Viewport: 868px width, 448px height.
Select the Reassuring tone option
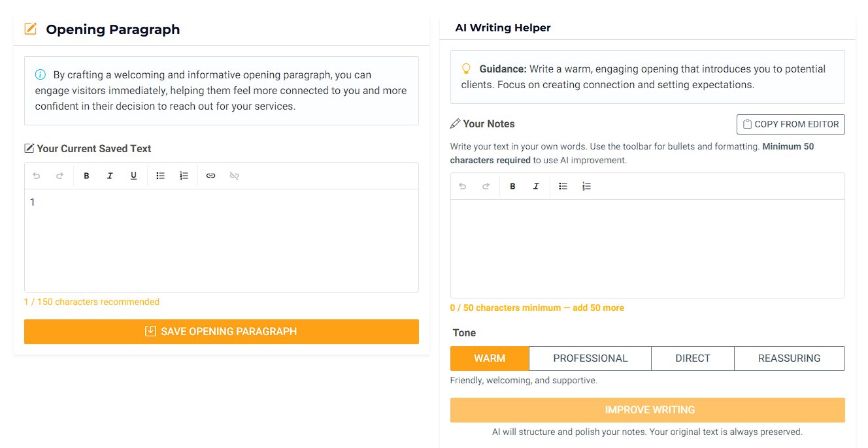[789, 359]
